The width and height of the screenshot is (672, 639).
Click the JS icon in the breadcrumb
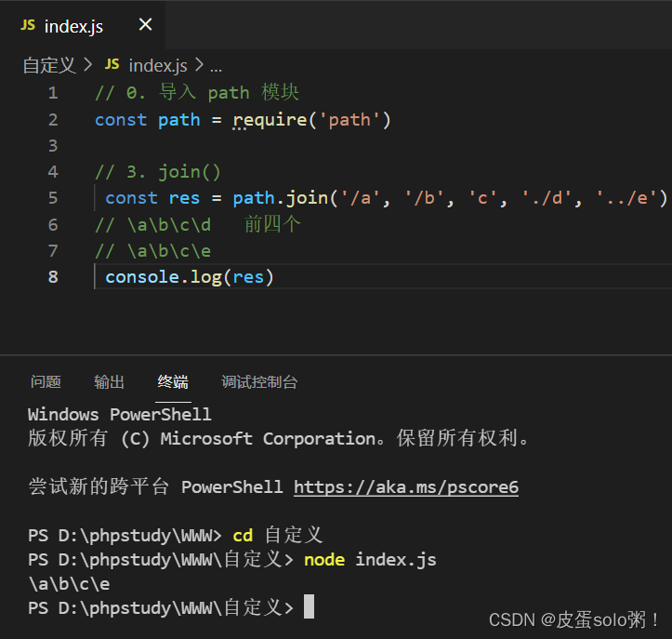tap(112, 64)
